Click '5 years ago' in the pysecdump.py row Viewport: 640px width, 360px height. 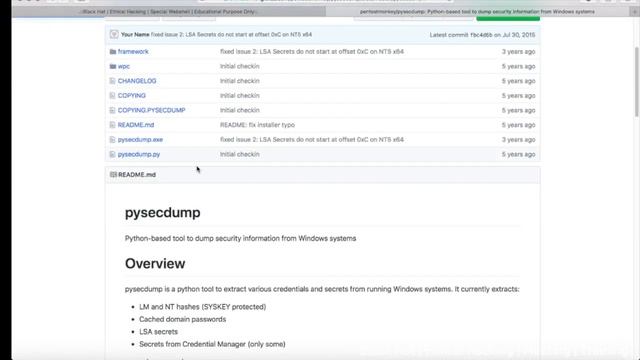coord(518,155)
